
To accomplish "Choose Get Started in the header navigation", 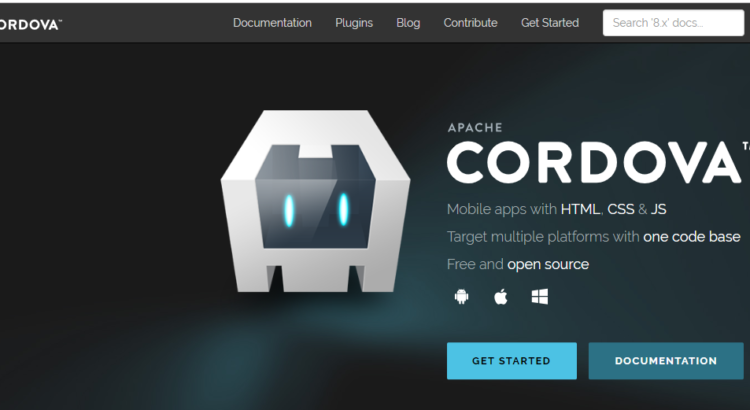I will (550, 23).
